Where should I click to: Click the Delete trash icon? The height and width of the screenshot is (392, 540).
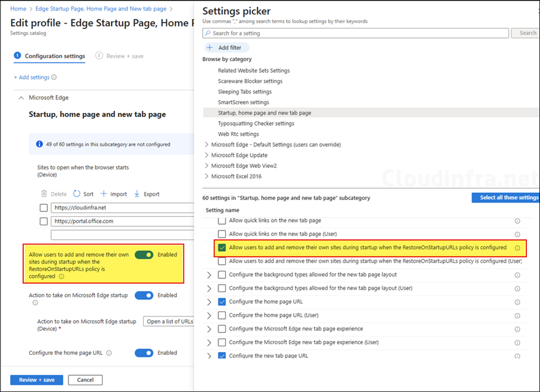[x=44, y=194]
